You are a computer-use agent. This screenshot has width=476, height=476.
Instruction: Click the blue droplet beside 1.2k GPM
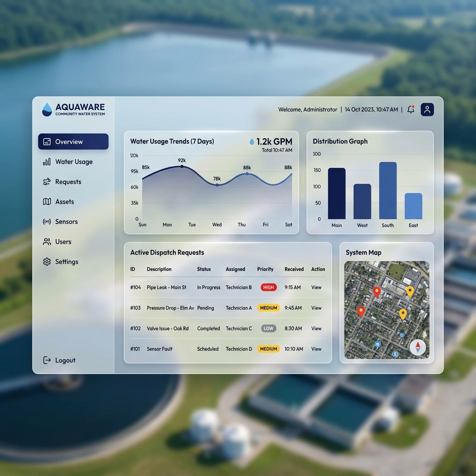pyautogui.click(x=251, y=141)
